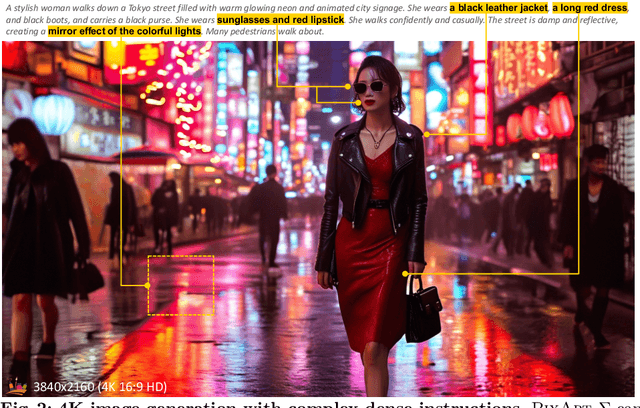Image resolution: width=640 pixels, height=408 pixels.
Task: Click the woman's sunglasses
Action: click(370, 87)
